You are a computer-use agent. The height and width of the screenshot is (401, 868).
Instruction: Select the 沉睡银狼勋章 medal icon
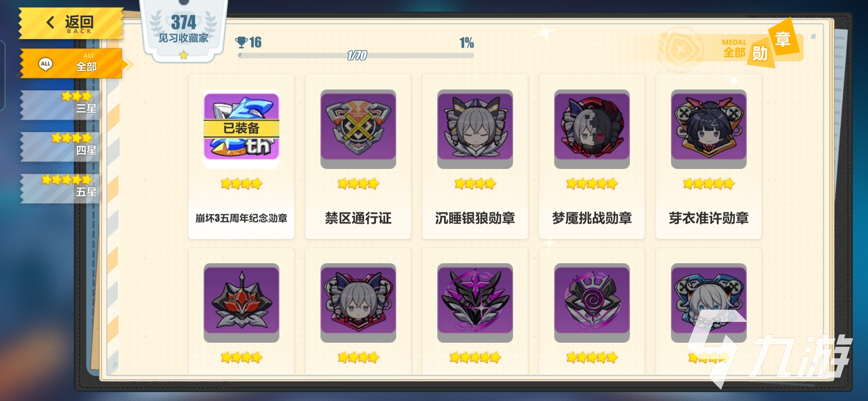coord(475,129)
